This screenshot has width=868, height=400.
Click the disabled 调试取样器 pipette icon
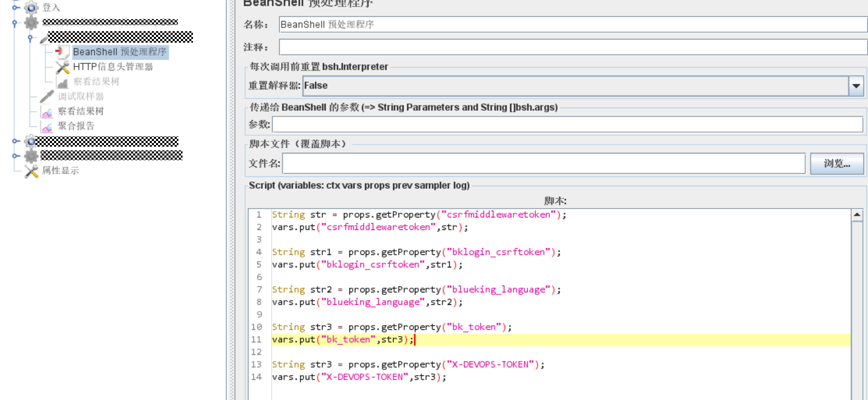[x=47, y=96]
